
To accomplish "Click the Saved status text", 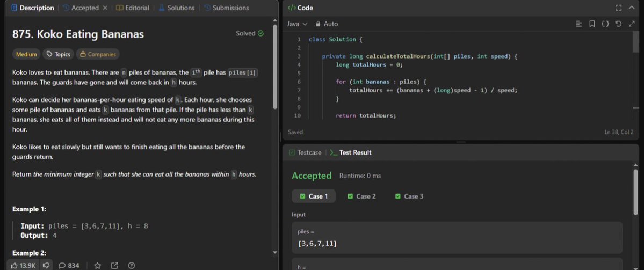I will (295, 132).
